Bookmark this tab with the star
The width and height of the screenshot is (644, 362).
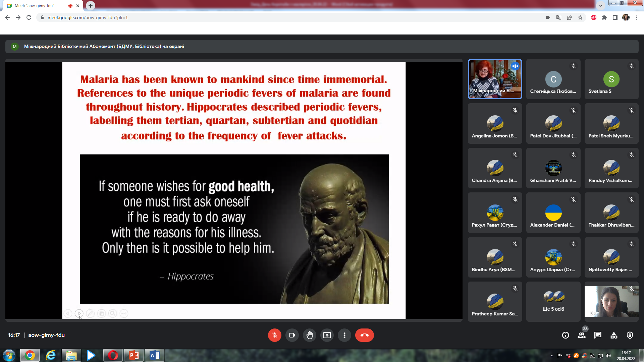tap(580, 17)
